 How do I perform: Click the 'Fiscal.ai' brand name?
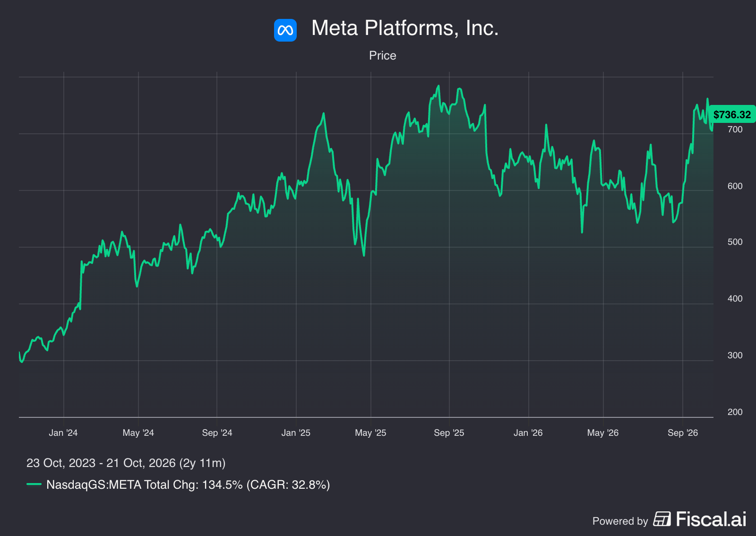click(711, 519)
